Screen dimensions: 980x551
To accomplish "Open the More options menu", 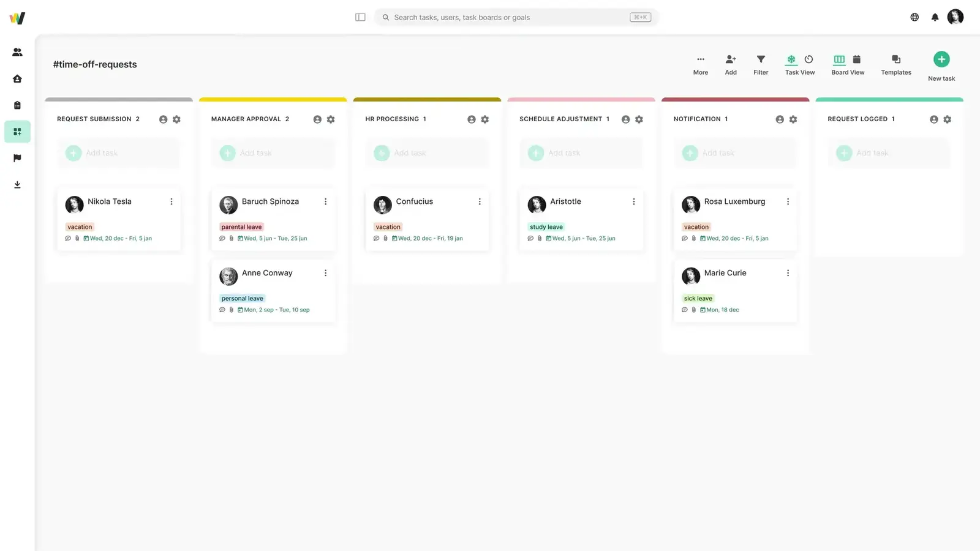I will click(701, 64).
